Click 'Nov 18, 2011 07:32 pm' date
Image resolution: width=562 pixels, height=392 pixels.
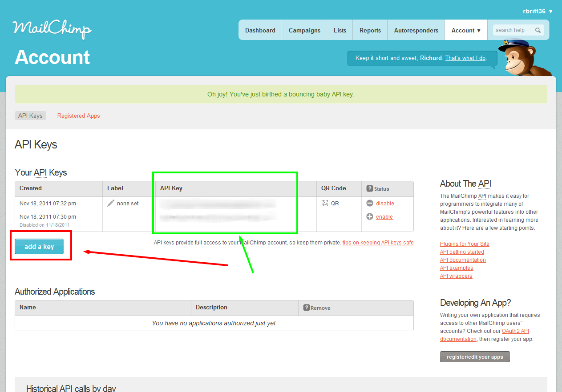click(x=48, y=203)
